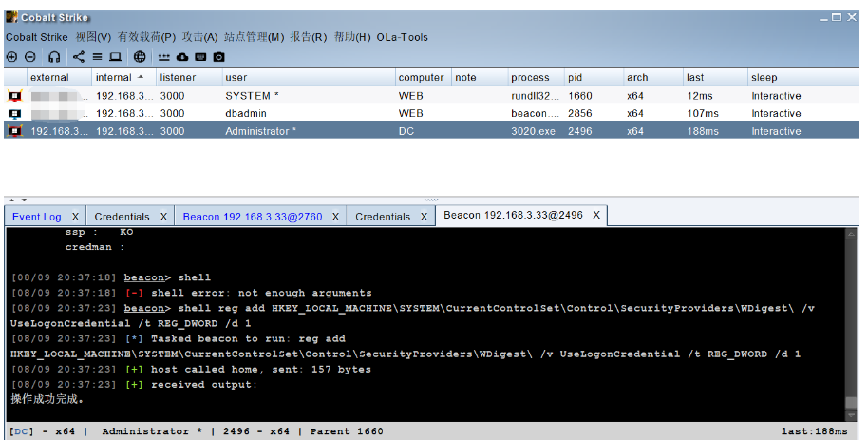Switch to Beacon 192.168.3.33@2760 tab
This screenshot has width=868, height=440.
coord(253,217)
